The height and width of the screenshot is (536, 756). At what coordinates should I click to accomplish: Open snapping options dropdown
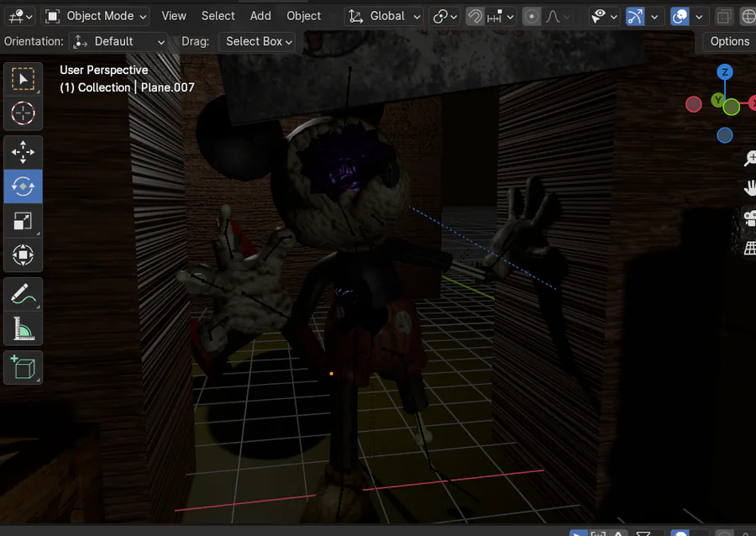click(500, 17)
